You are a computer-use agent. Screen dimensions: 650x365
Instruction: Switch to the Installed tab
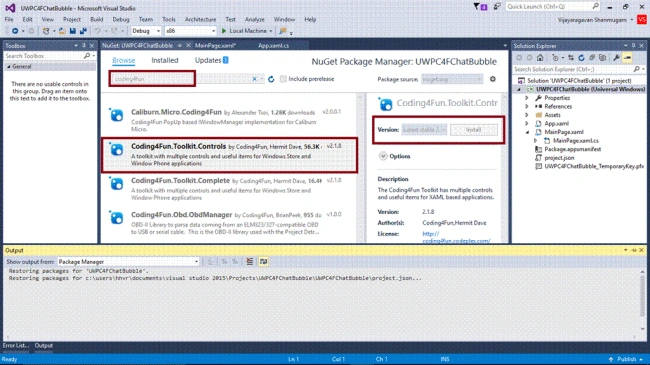[165, 61]
